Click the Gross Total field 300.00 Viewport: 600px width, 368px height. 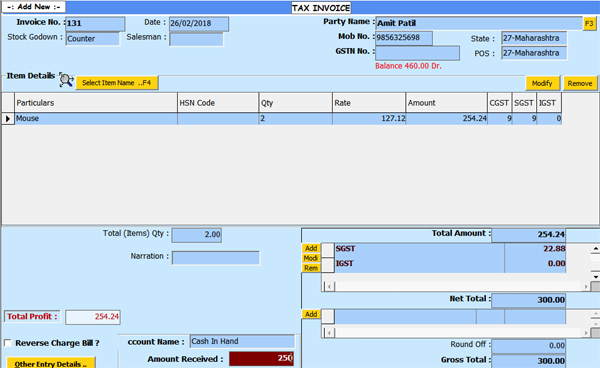[528, 361]
